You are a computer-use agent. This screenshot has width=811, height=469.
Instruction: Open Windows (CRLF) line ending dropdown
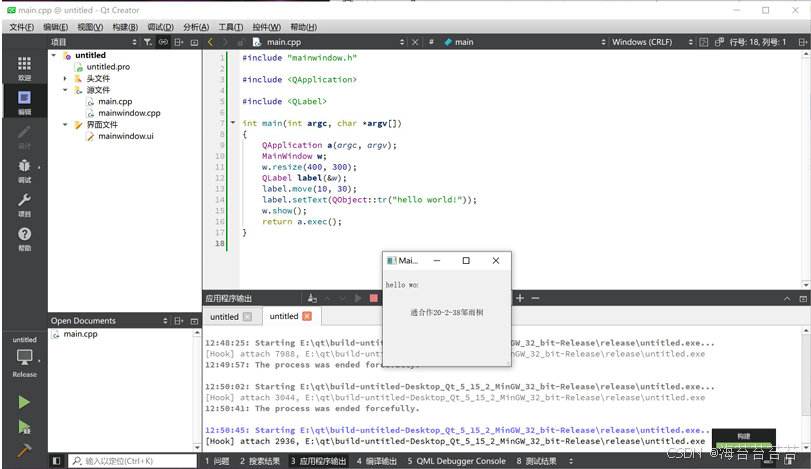(652, 42)
